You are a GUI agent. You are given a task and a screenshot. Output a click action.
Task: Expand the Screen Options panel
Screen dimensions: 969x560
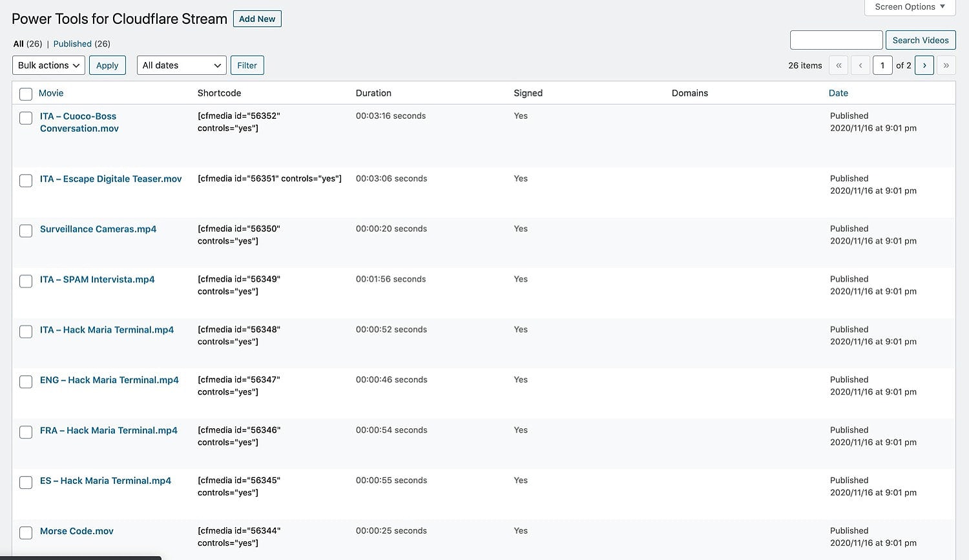point(910,7)
